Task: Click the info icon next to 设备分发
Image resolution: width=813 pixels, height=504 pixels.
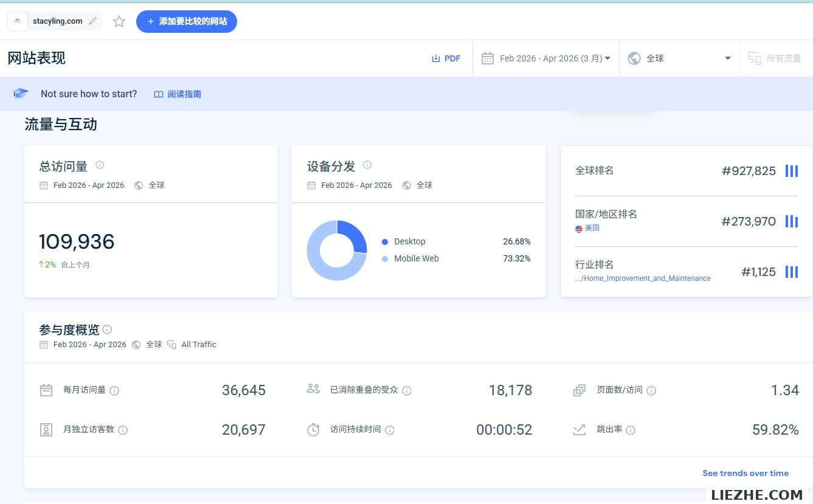Action: coord(367,165)
